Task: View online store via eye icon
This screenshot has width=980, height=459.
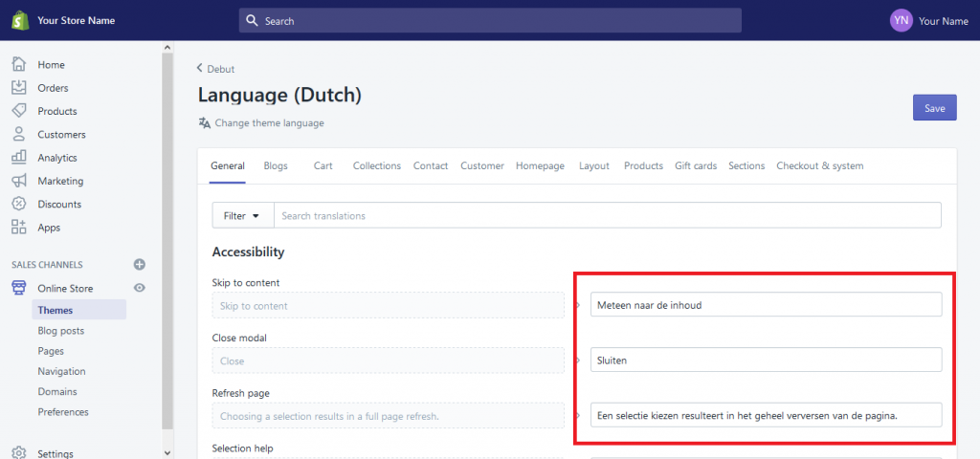Action: (x=140, y=288)
